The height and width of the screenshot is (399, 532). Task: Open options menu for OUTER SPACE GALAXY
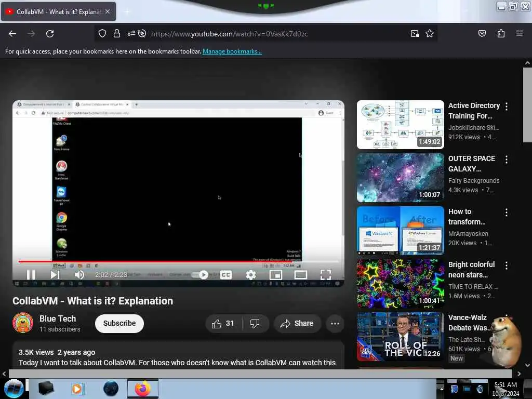[x=507, y=159]
